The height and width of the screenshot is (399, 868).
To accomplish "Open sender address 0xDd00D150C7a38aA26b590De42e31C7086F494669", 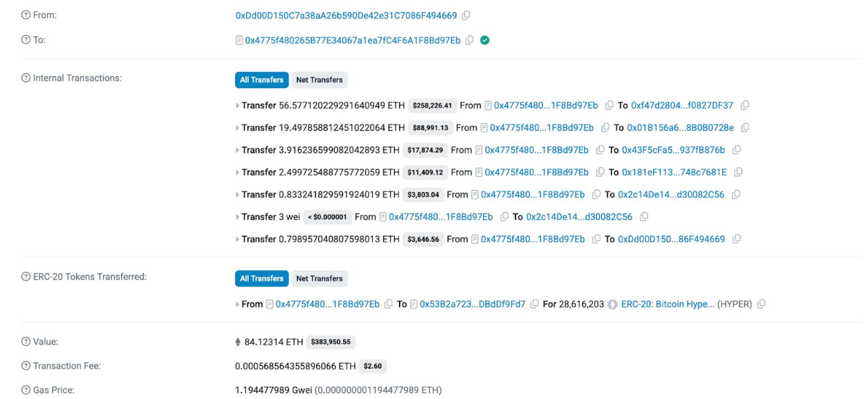I will click(x=346, y=16).
